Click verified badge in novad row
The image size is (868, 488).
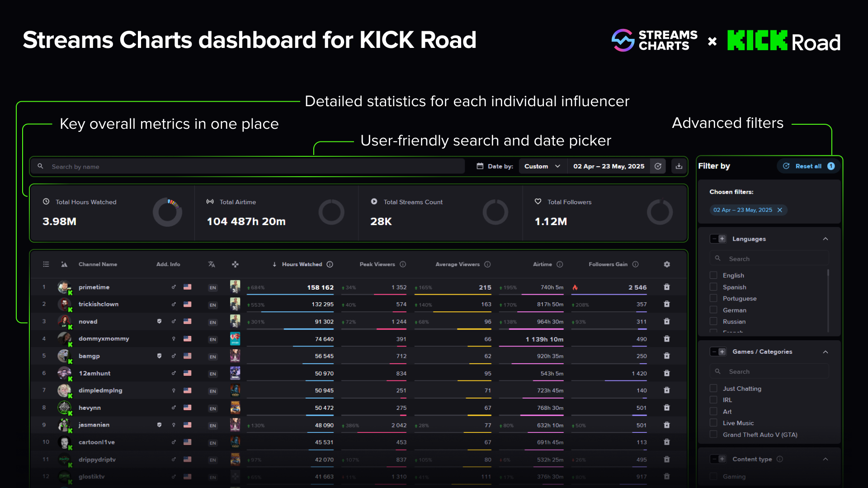(x=159, y=321)
